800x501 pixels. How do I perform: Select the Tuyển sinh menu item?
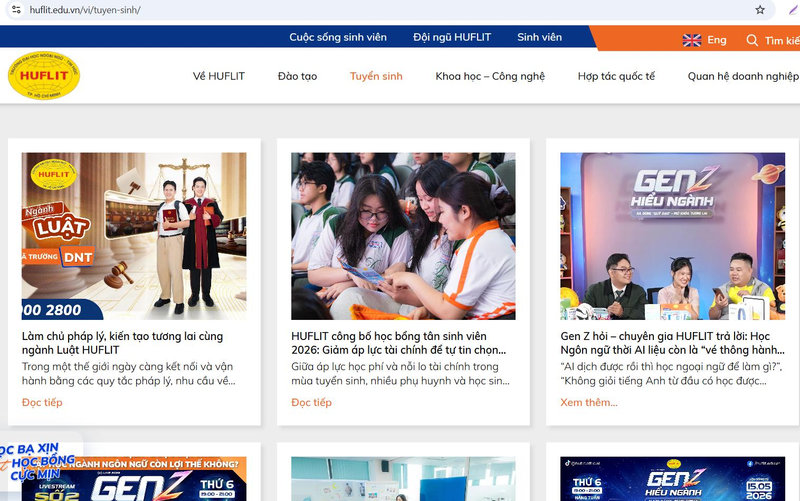coord(376,76)
